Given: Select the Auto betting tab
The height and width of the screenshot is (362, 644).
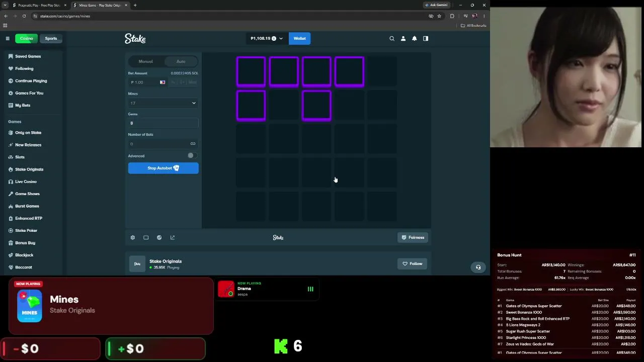Looking at the screenshot, I should click(x=181, y=61).
